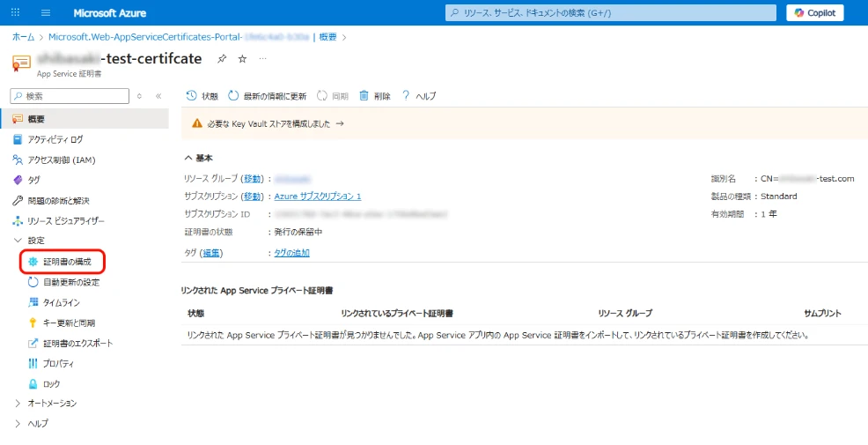868x445 pixels.
Task: Click the favorite star icon beside title
Action: [x=243, y=59]
